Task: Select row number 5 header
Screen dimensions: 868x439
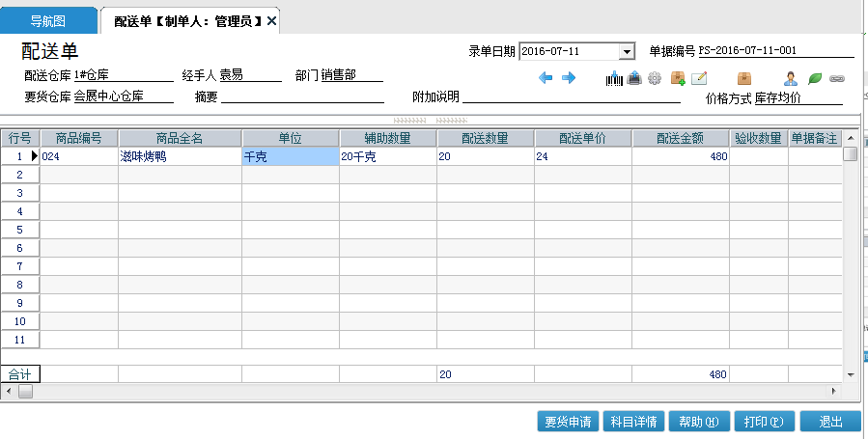Action: pyautogui.click(x=20, y=230)
